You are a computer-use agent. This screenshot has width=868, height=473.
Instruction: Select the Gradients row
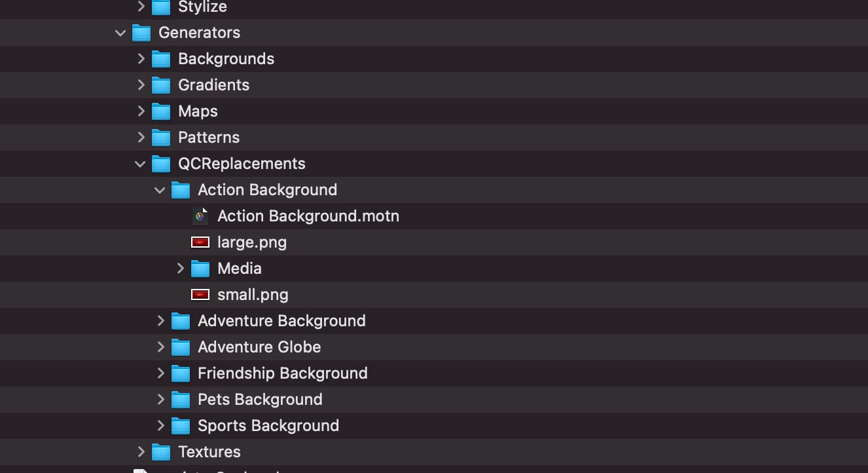pos(434,85)
